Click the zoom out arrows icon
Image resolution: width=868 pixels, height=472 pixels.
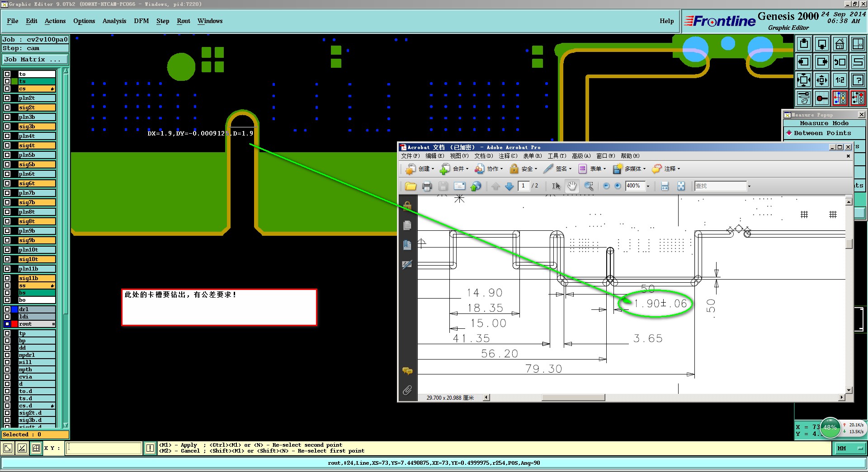[x=822, y=80]
